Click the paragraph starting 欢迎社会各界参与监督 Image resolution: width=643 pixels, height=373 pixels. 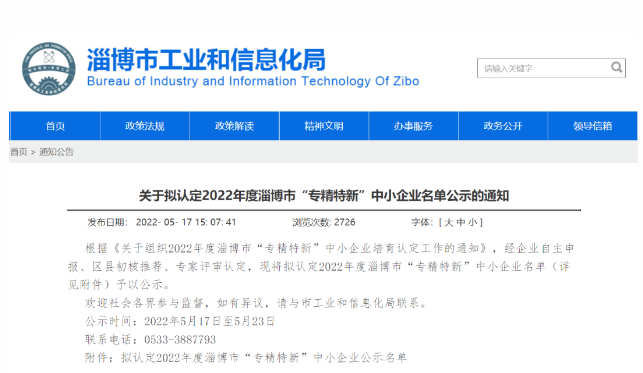pyautogui.click(x=256, y=303)
